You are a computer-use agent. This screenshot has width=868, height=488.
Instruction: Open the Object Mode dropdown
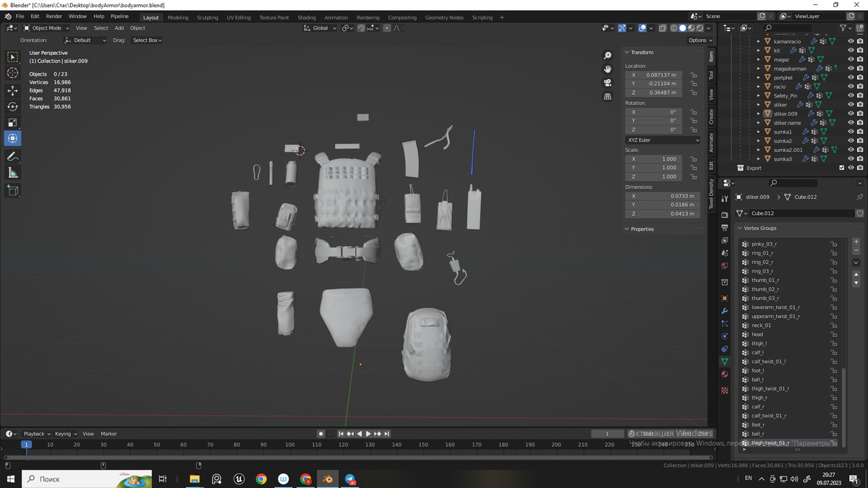(x=47, y=28)
